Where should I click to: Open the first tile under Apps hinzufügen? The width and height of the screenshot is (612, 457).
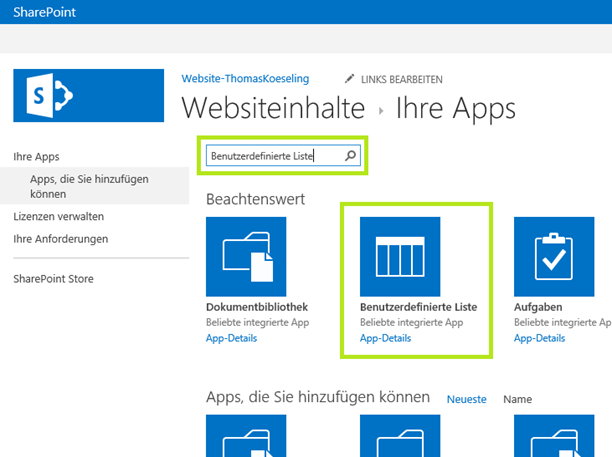tap(246, 436)
